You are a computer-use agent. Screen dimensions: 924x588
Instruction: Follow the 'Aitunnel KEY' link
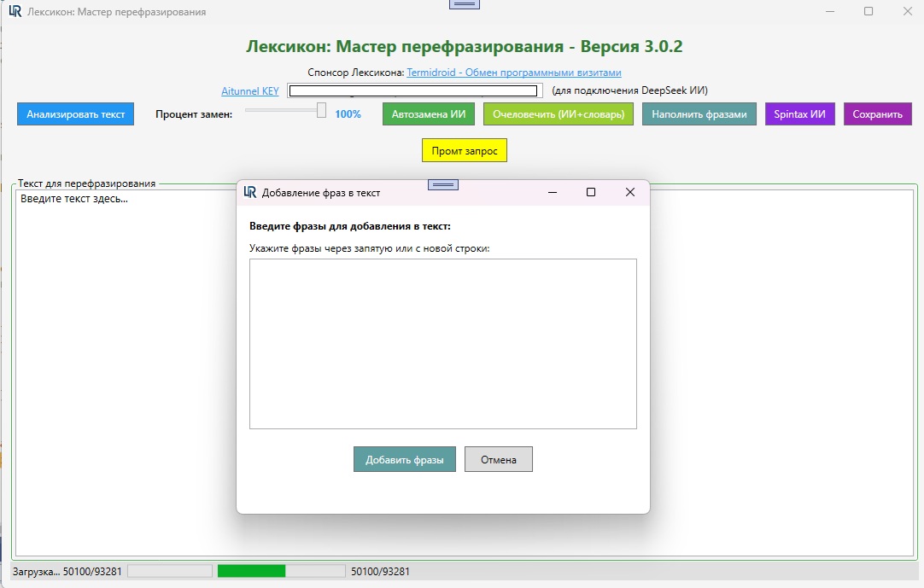coord(249,90)
